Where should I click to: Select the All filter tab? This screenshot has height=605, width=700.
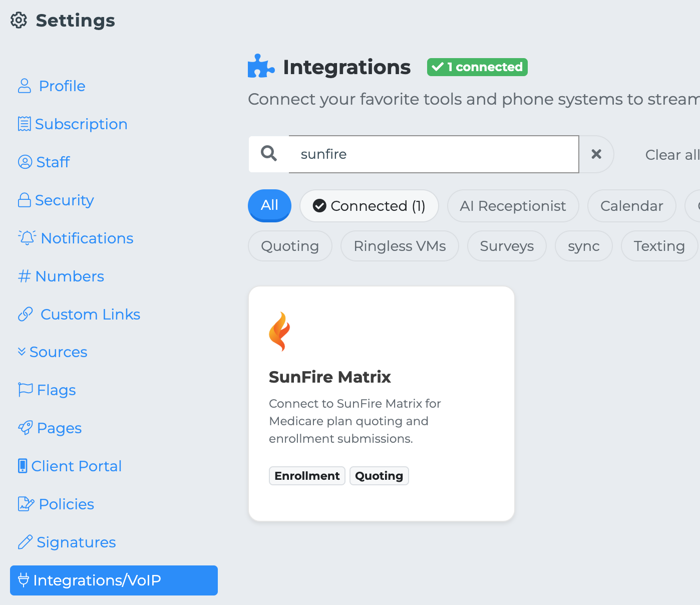coord(269,205)
